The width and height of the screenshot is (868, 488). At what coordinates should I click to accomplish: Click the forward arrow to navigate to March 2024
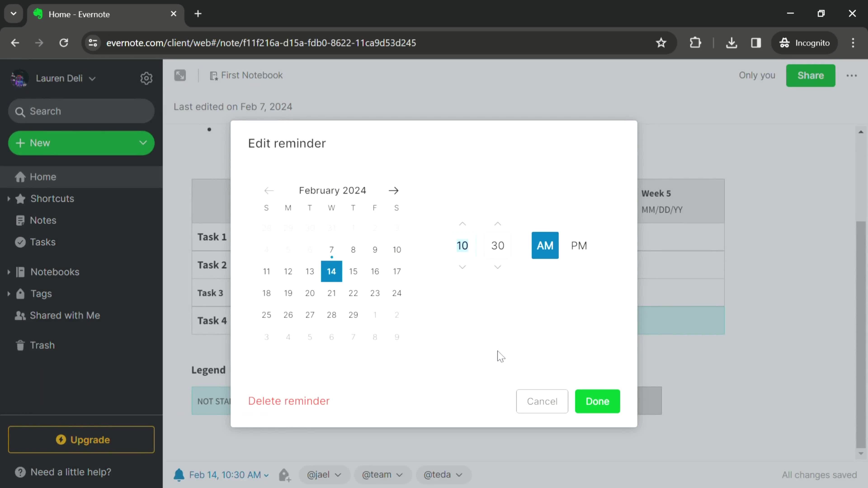pyautogui.click(x=394, y=190)
